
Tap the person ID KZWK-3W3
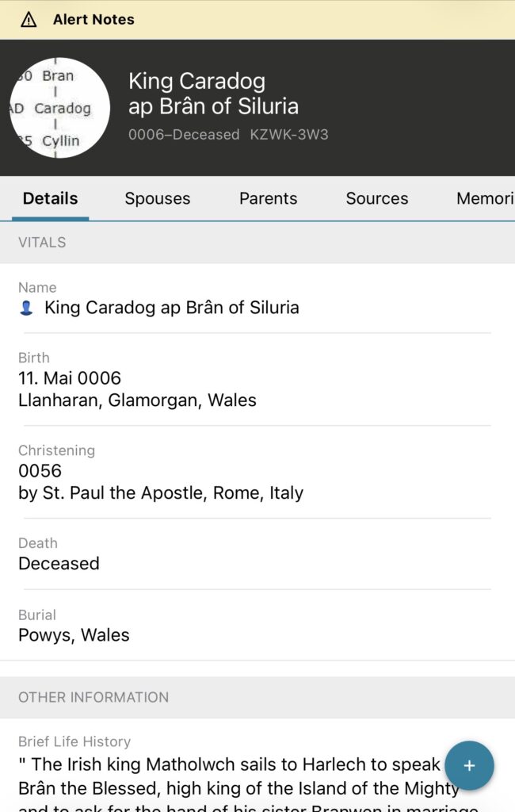[289, 135]
